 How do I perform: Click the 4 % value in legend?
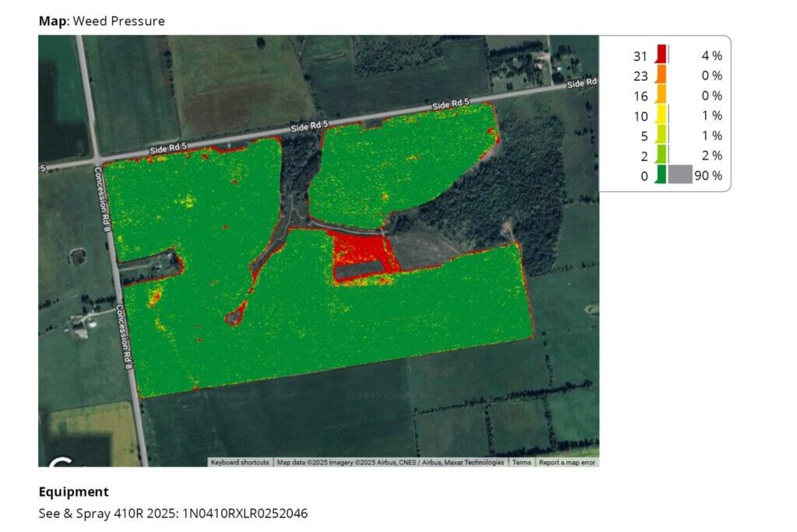(x=711, y=55)
